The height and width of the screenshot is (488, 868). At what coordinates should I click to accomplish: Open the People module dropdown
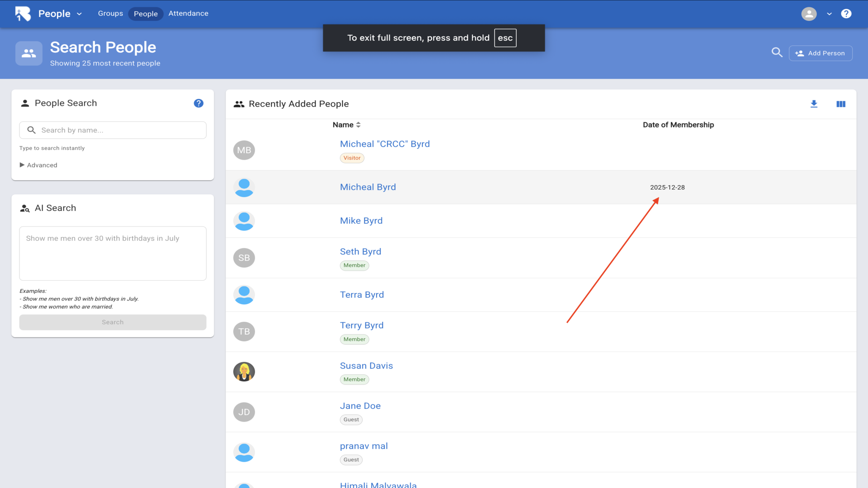coord(60,14)
